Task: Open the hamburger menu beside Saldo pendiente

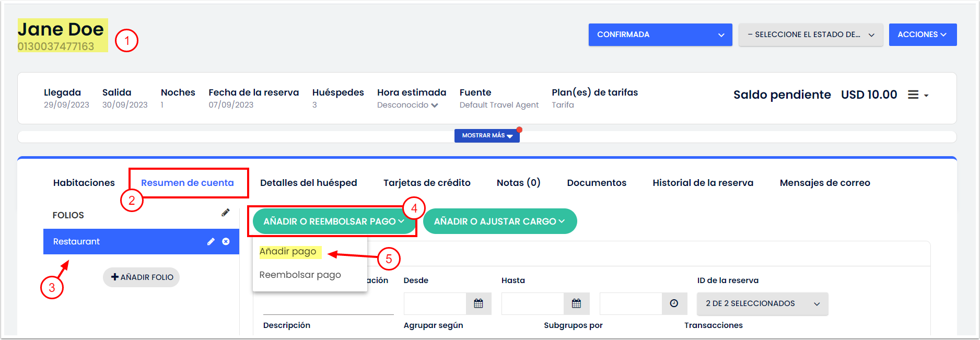Action: coord(917,95)
